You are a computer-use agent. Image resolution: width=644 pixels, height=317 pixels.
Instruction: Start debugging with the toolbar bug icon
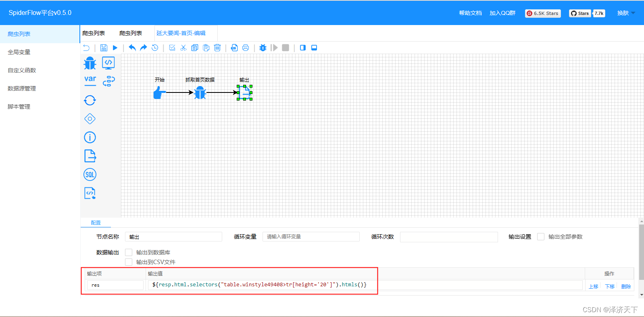click(263, 48)
